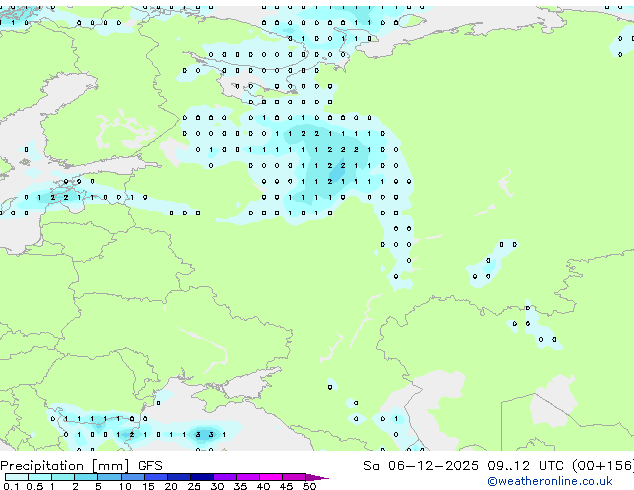Click the legend scale label '35'
634x490 pixels.
tap(240, 486)
